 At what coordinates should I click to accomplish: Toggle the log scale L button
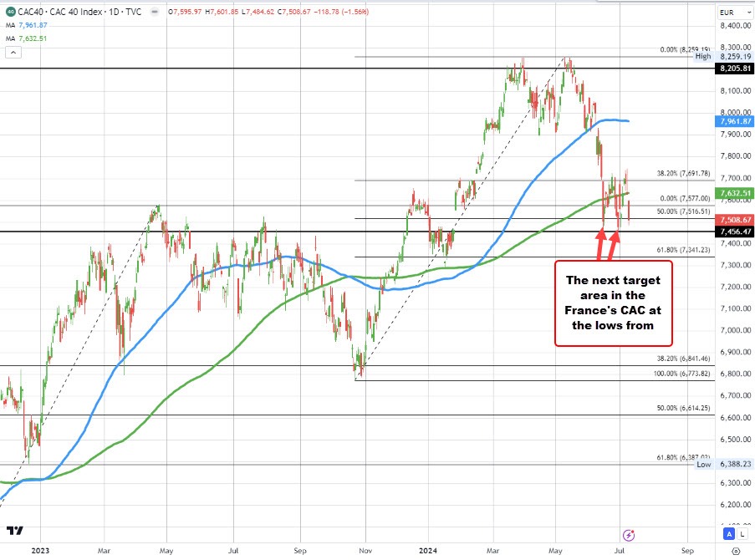[742, 533]
